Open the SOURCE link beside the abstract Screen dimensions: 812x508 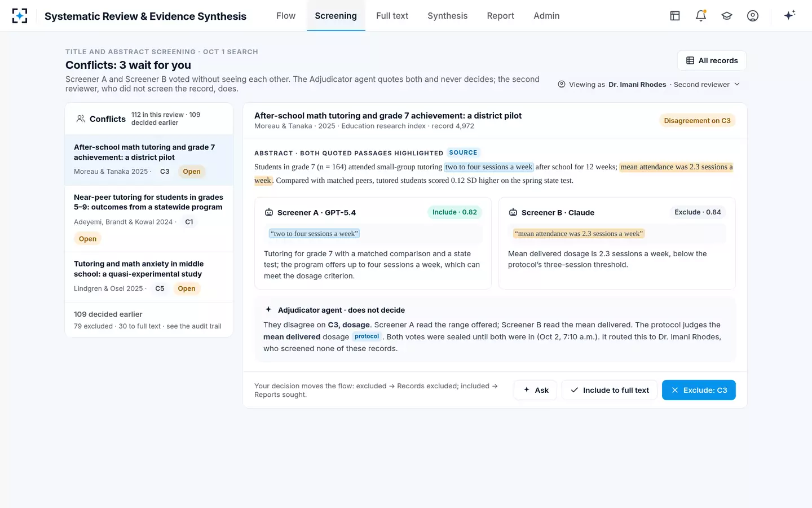(x=463, y=152)
